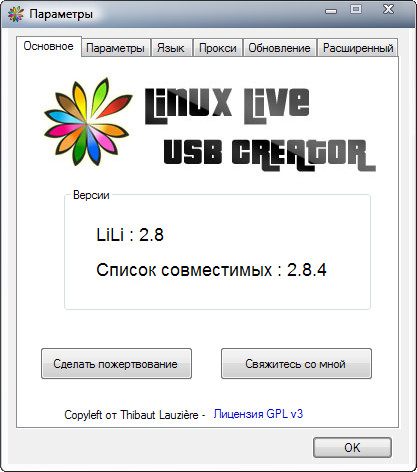
Task: Switch to the Основное tab
Action: pos(49,46)
